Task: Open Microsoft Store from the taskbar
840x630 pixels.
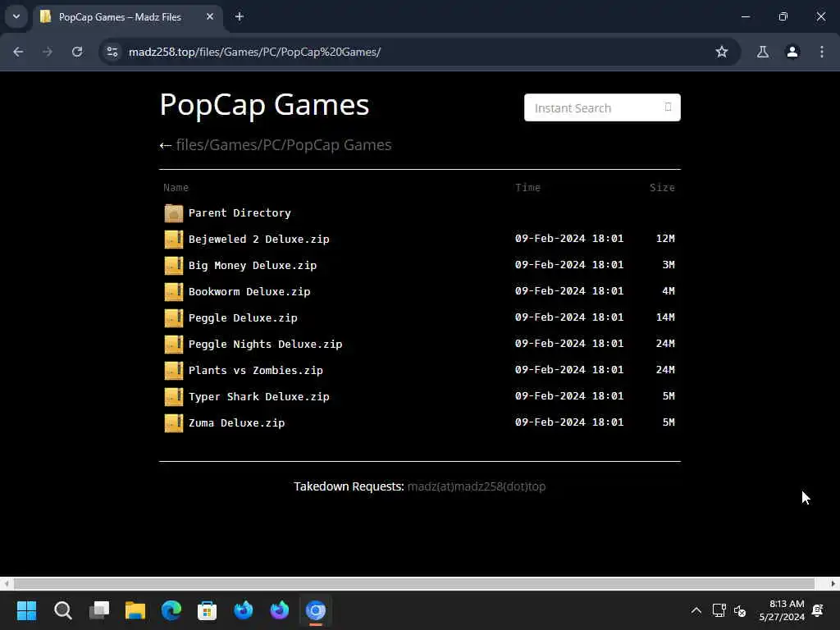Action: tap(208, 610)
